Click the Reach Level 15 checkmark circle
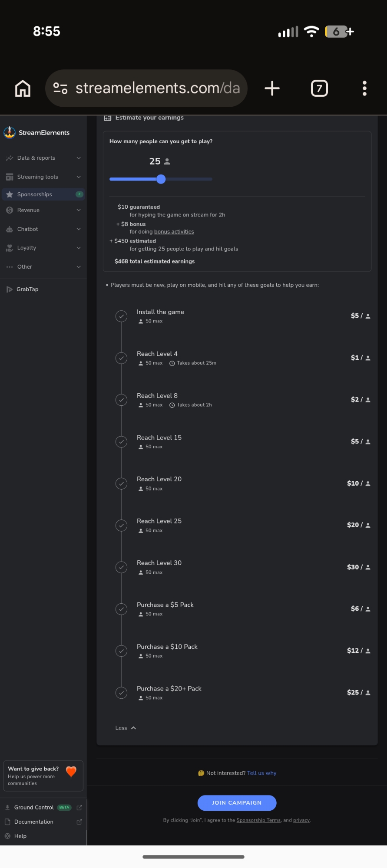387x868 pixels. click(x=122, y=442)
